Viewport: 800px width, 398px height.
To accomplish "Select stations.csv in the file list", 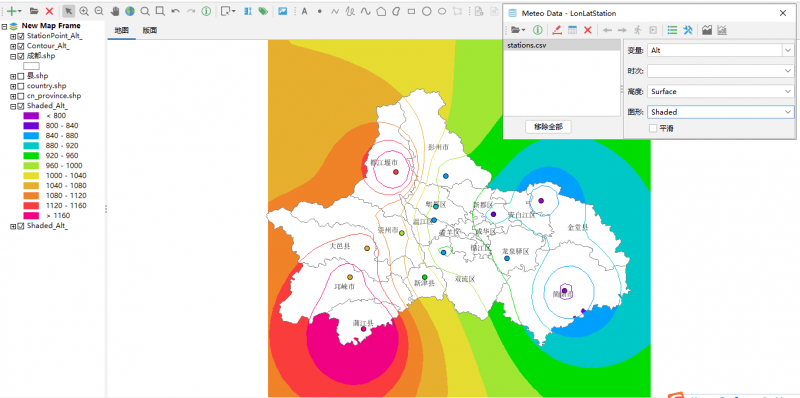I will 562,45.
